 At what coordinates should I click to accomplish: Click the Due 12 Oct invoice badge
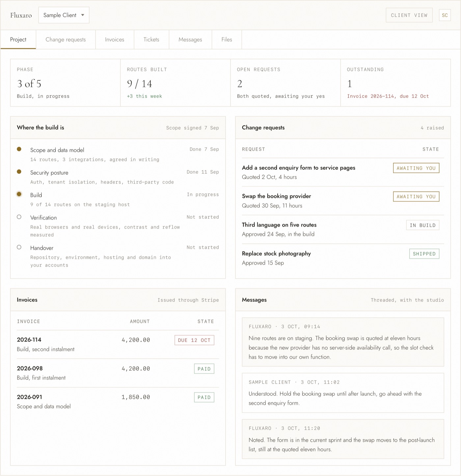[x=194, y=340]
